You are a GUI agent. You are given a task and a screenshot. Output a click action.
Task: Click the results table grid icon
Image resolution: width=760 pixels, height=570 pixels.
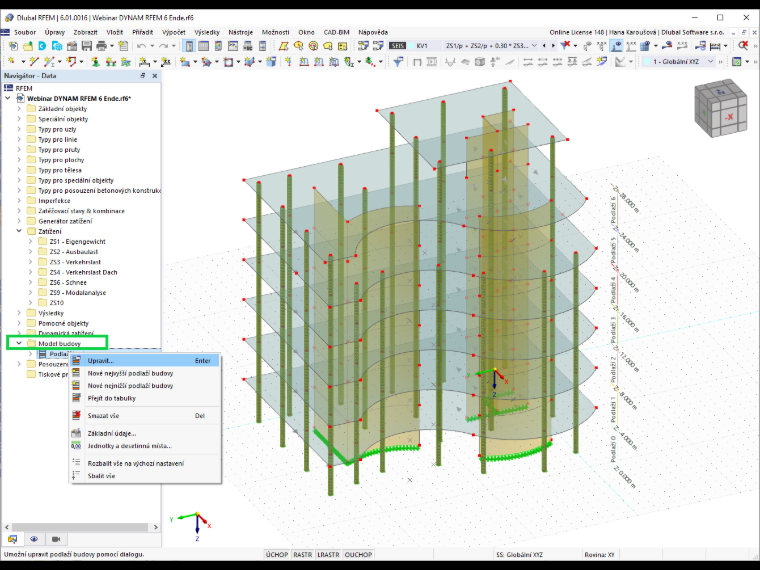tap(645, 46)
